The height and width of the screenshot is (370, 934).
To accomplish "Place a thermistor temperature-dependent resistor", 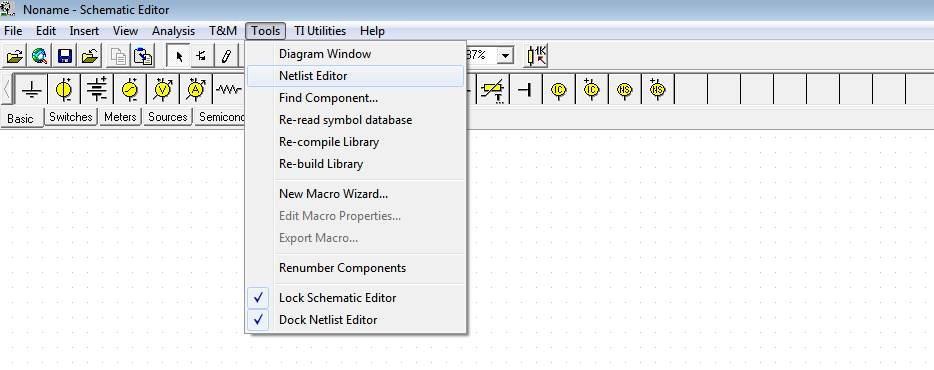I will (493, 89).
